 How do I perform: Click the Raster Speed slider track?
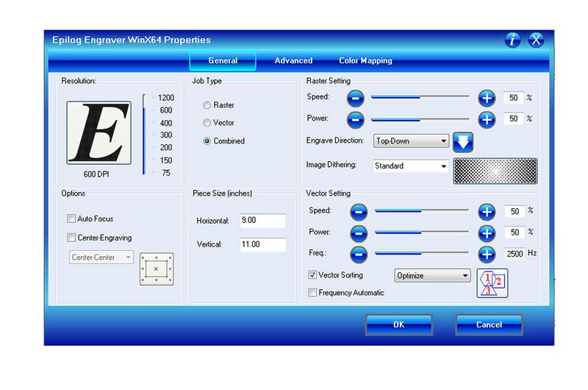[x=420, y=97]
